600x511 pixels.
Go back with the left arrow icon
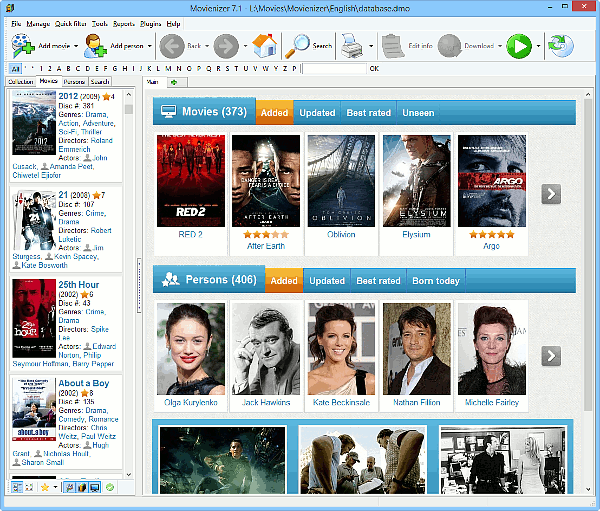[171, 46]
